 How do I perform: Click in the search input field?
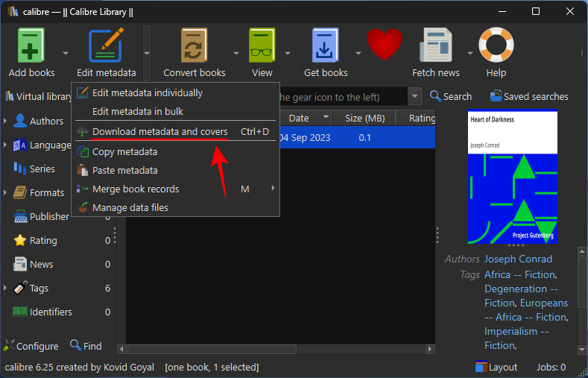coord(344,97)
